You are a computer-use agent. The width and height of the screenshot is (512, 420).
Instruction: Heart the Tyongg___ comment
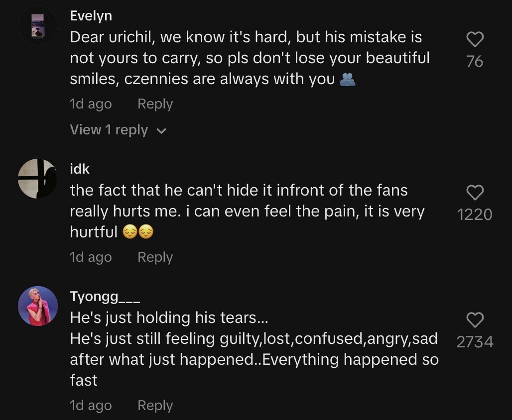pos(475,320)
